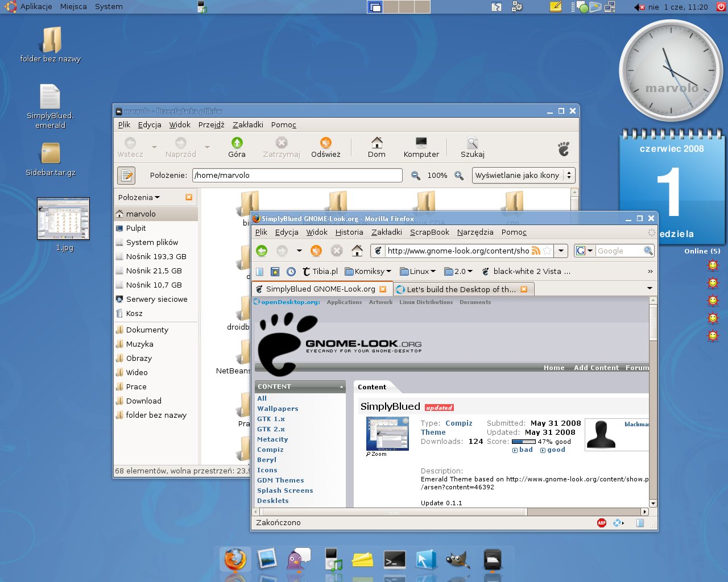Screen dimensions: 728x582
Task: Open the Narzędzia menu in Firefox
Action: (x=475, y=232)
